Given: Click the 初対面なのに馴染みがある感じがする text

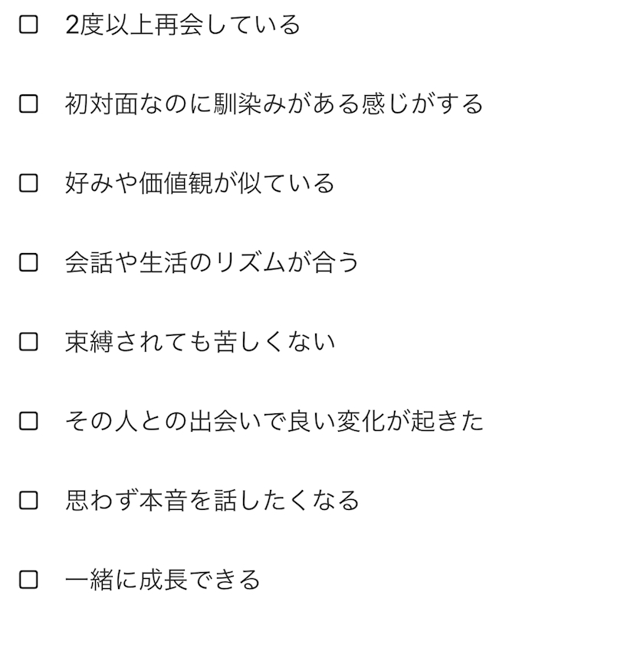Looking at the screenshot, I should pos(274,104).
